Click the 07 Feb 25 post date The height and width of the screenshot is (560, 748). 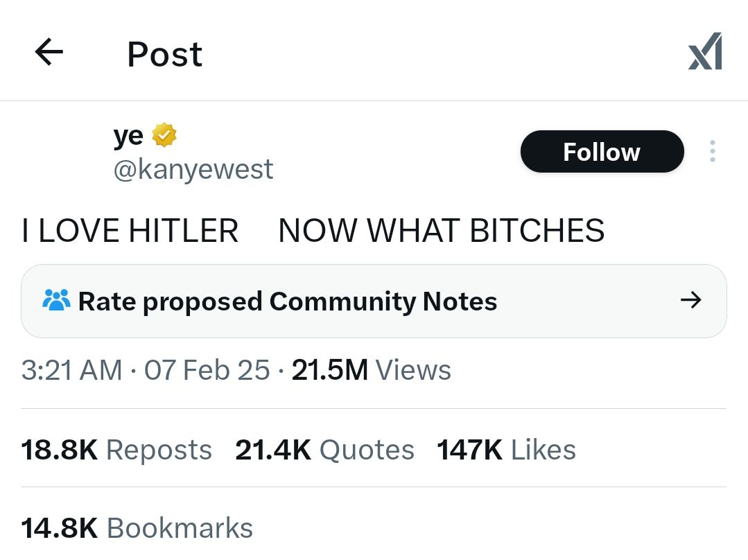(207, 371)
